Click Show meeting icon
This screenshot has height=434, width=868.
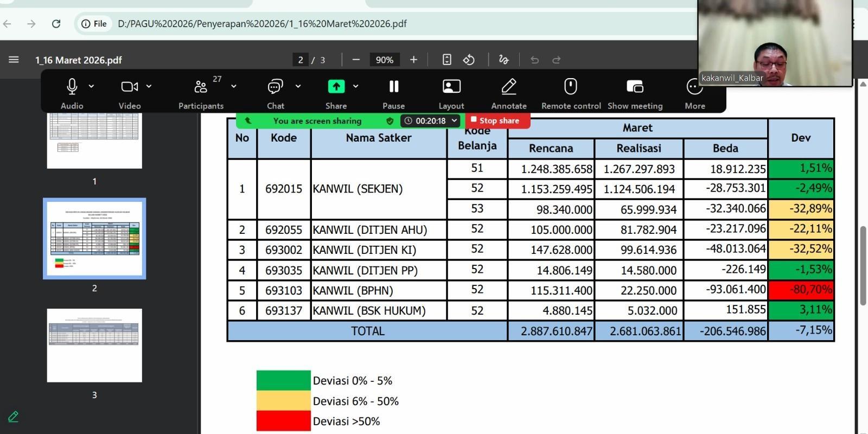[635, 87]
